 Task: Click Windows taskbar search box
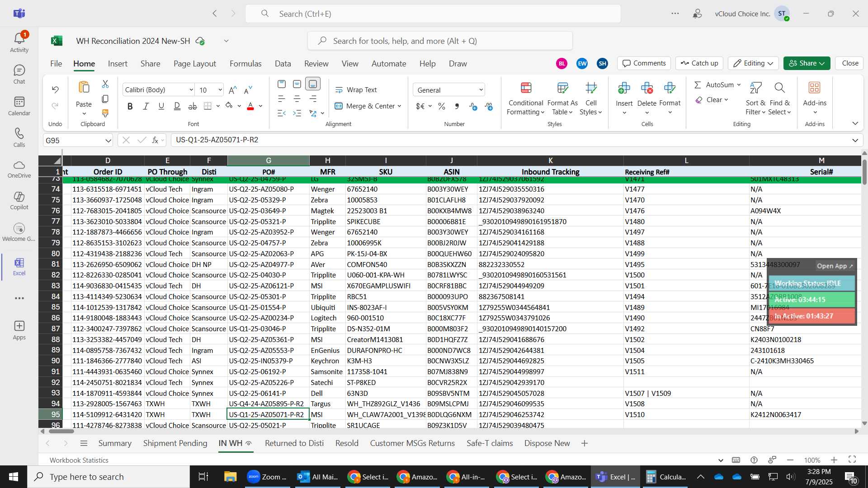pos(108,477)
